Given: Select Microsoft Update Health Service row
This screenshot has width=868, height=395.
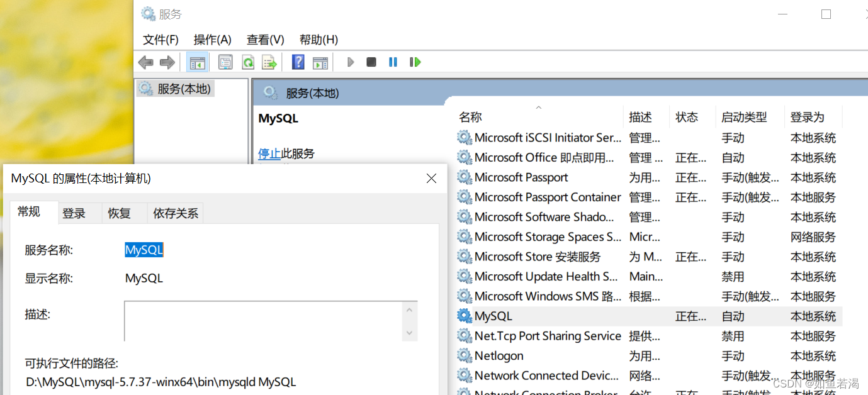Looking at the screenshot, I should (648, 276).
